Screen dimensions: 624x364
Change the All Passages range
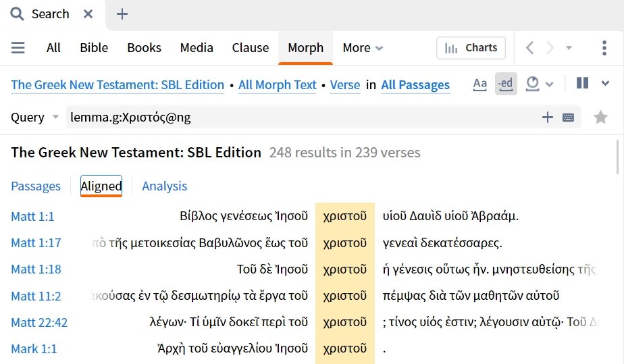click(415, 84)
